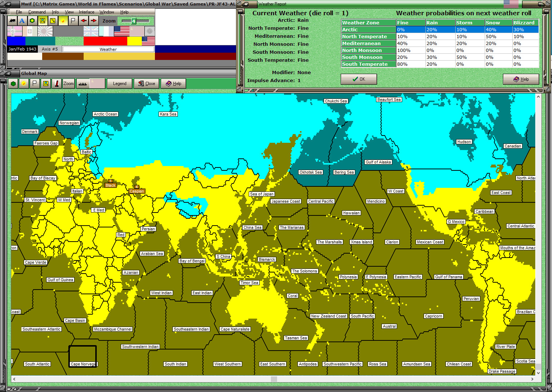Image resolution: width=552 pixels, height=392 pixels.
Task: Click the white flag icon in Global Map toolbar
Action: pos(35,84)
